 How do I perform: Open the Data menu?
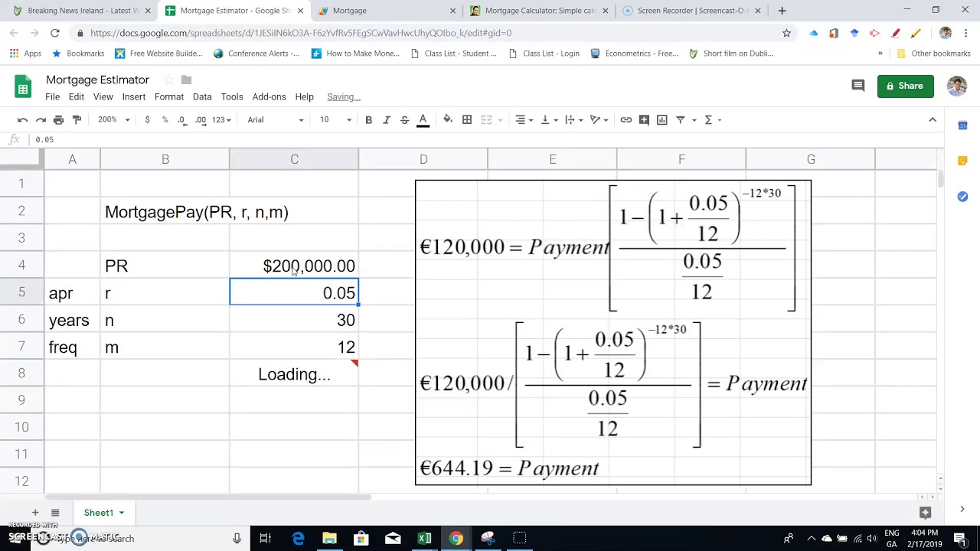[x=202, y=96]
